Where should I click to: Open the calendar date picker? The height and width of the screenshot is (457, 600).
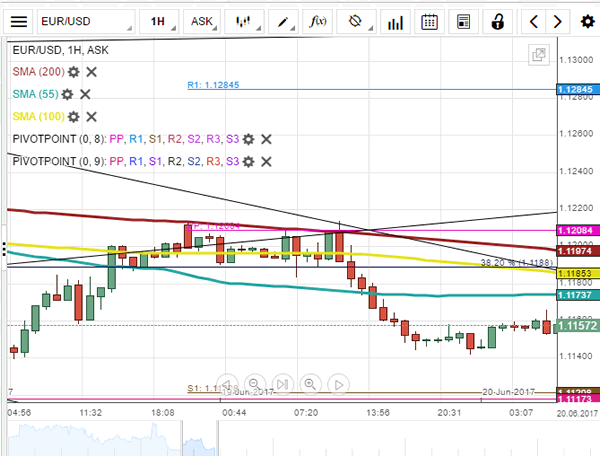tap(429, 21)
